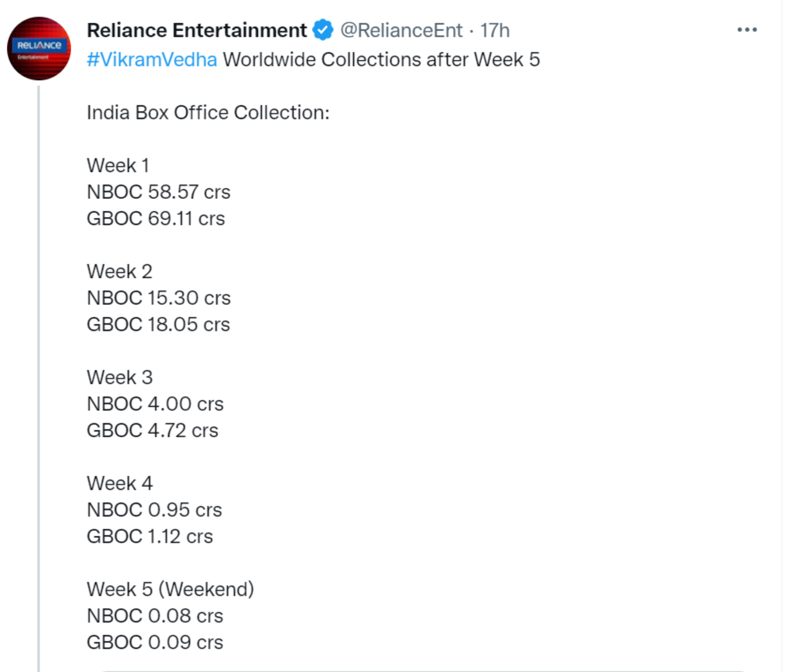This screenshot has height=672, width=791.
Task: Click the 'India Box Office Collection:' line
Action: tap(208, 112)
